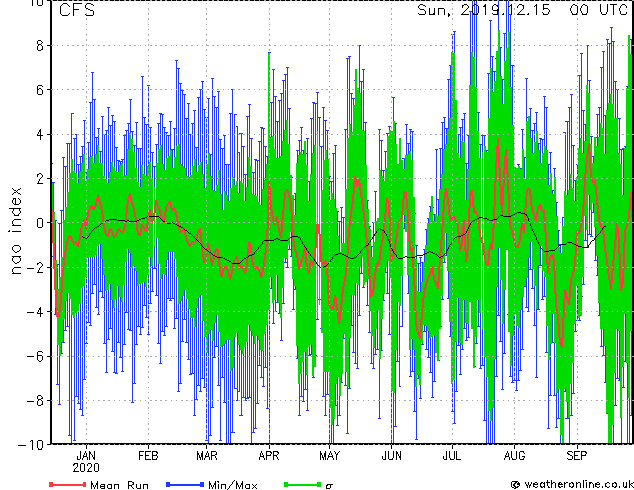This screenshot has height=490, width=634.
Task: Select the JAN 2020 axis label
Action: point(86,462)
